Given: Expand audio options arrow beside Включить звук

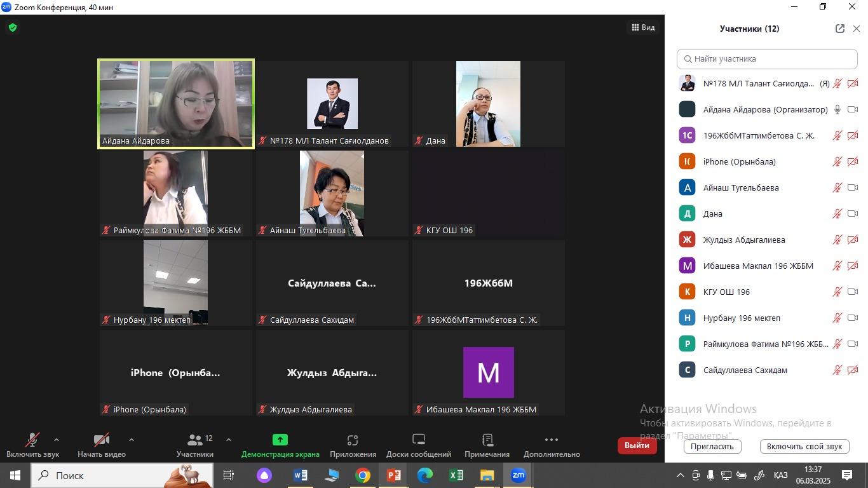Looking at the screenshot, I should click(x=57, y=440).
